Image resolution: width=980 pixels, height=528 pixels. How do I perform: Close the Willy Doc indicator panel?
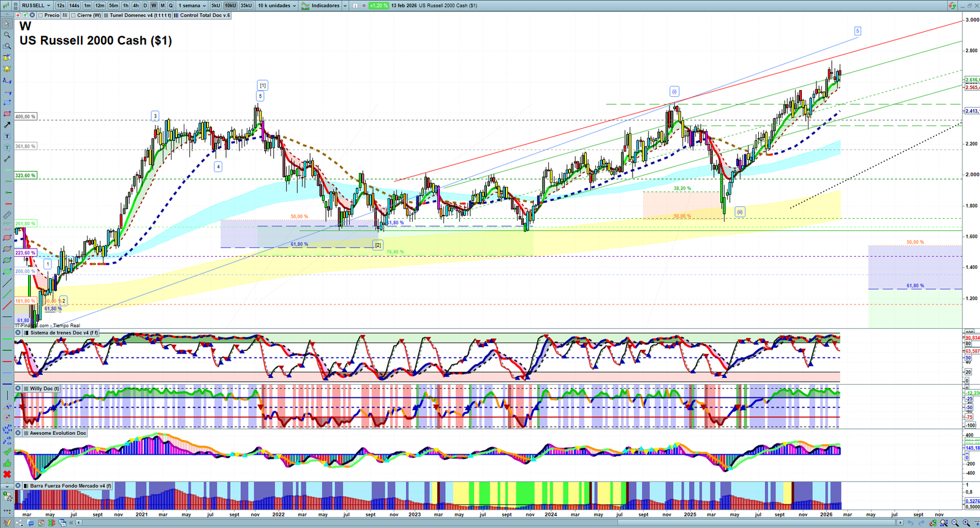click(18, 388)
